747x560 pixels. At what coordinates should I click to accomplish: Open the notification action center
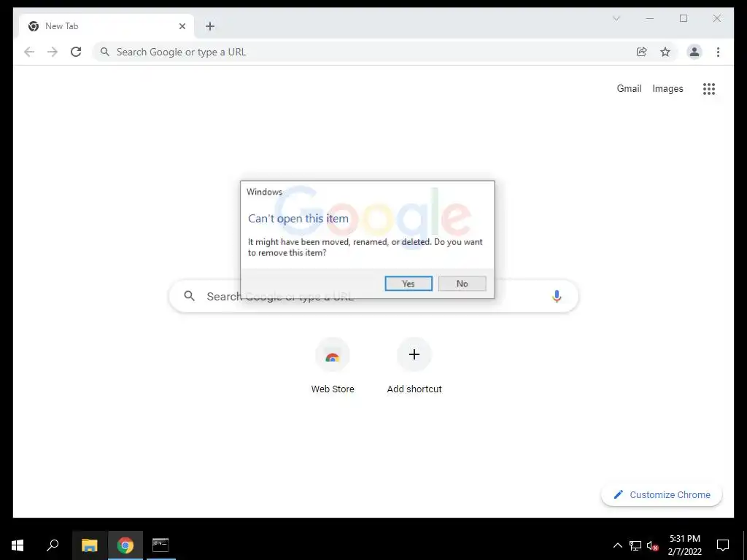[x=723, y=545]
